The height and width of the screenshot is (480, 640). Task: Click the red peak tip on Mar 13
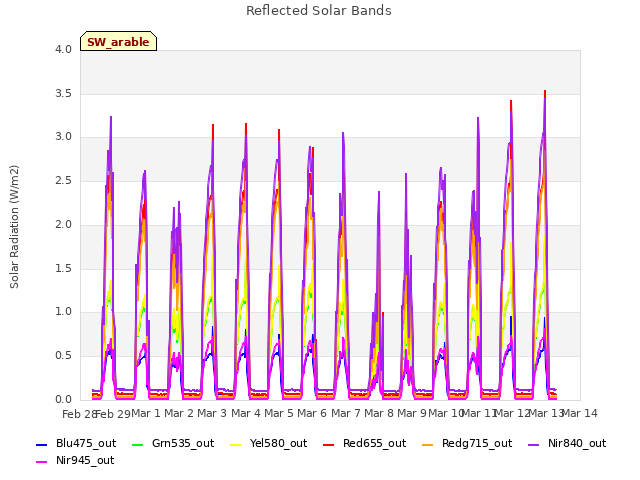pyautogui.click(x=545, y=93)
